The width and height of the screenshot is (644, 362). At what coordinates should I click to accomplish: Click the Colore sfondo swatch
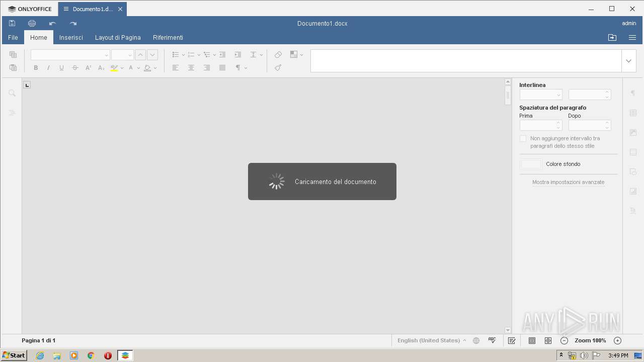coord(531,164)
